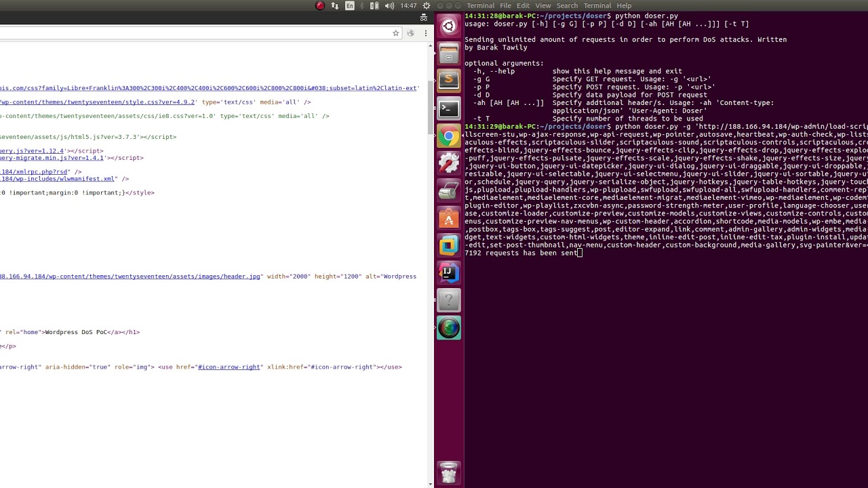Open the Search menu
Image resolution: width=868 pixels, height=488 pixels.
coord(567,5)
